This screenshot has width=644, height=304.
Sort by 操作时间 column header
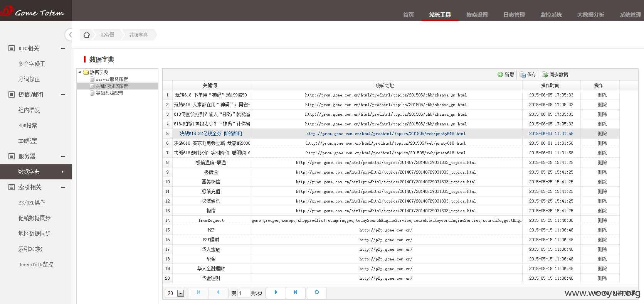(551, 85)
